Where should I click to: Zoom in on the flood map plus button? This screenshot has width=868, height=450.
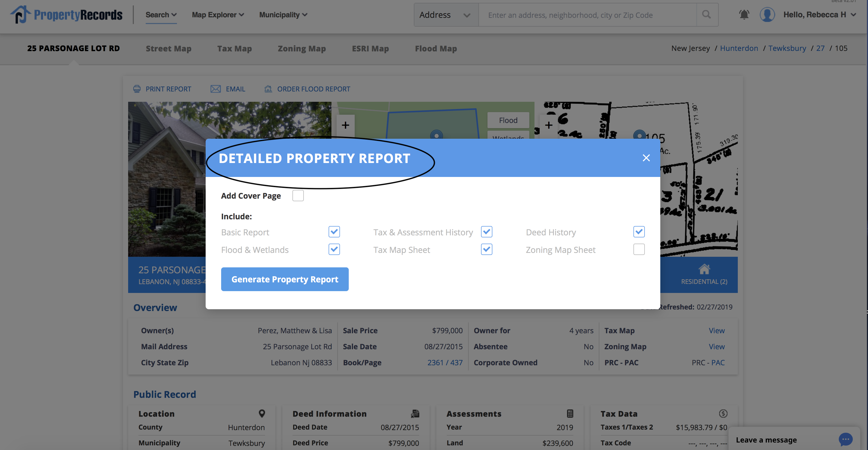coord(345,125)
